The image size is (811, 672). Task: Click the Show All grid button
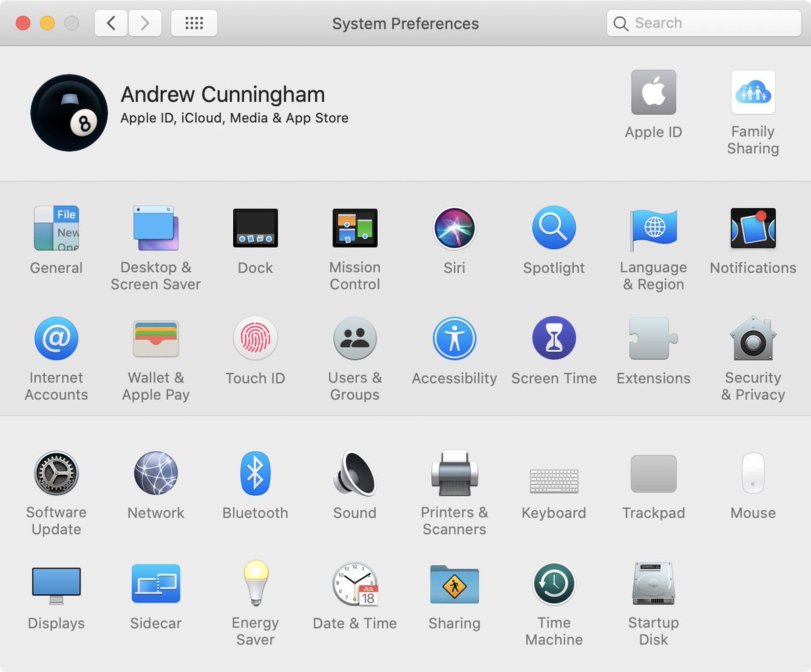194,24
